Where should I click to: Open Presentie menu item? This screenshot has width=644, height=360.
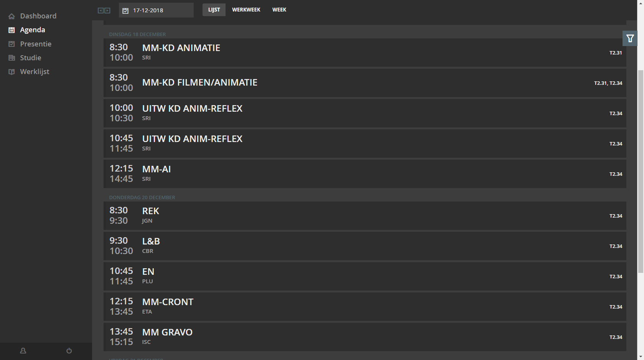[36, 44]
